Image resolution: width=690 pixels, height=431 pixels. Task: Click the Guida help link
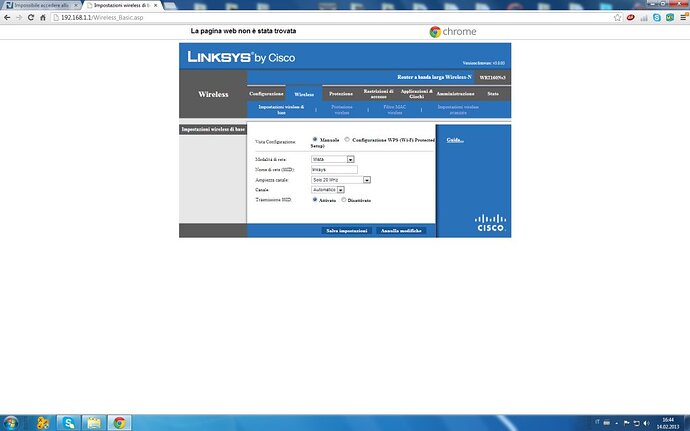(454, 139)
